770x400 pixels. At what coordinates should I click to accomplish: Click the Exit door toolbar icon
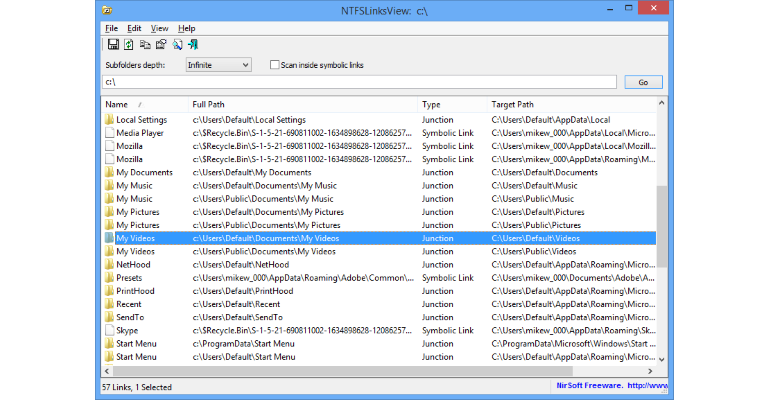click(x=193, y=45)
